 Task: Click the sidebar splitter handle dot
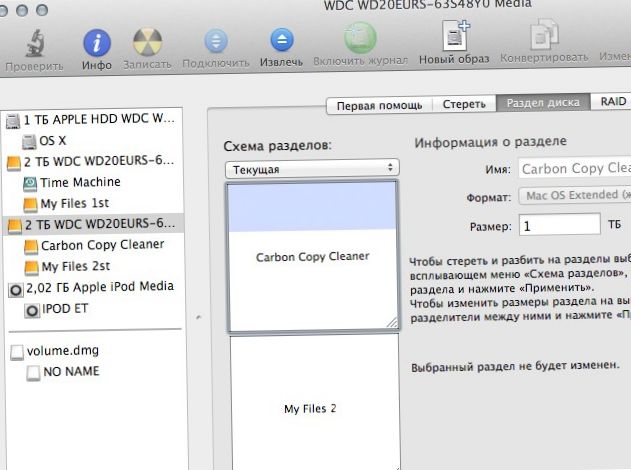[198, 317]
